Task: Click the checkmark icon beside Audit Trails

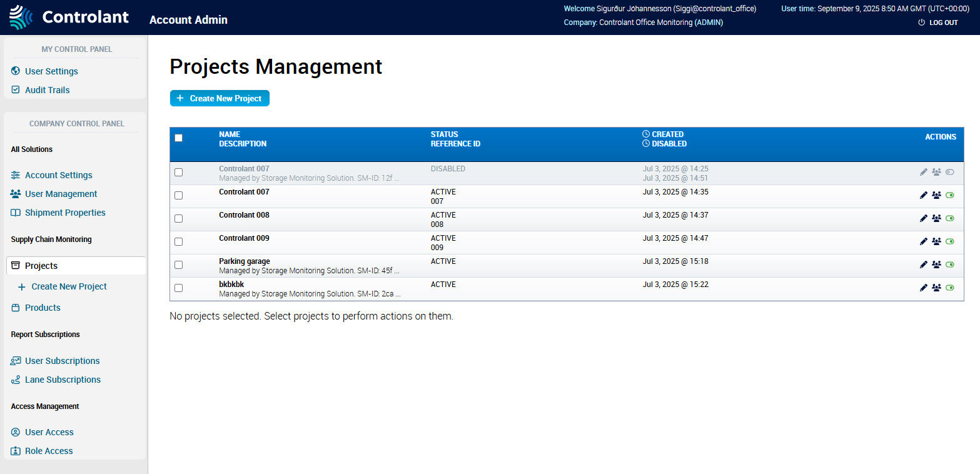Action: click(x=16, y=90)
